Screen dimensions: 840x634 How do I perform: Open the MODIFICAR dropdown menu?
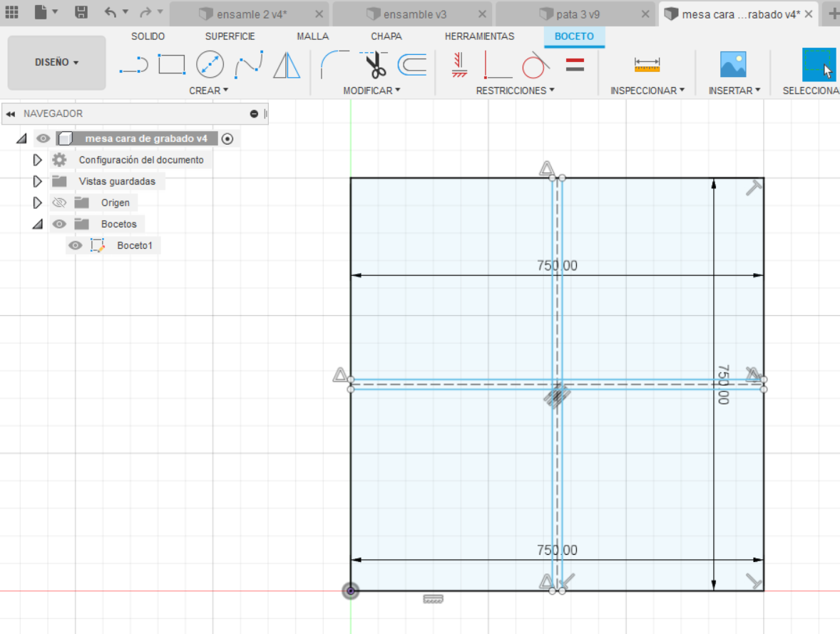[x=372, y=91]
